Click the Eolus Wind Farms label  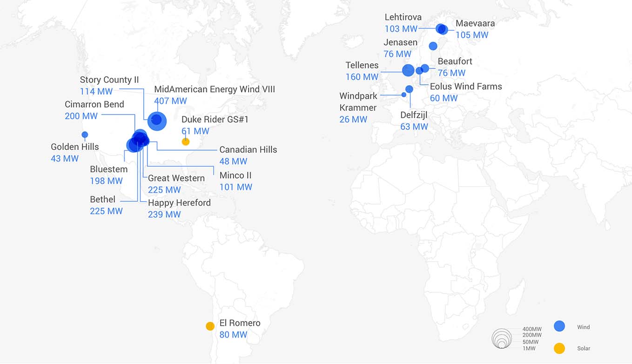click(466, 86)
